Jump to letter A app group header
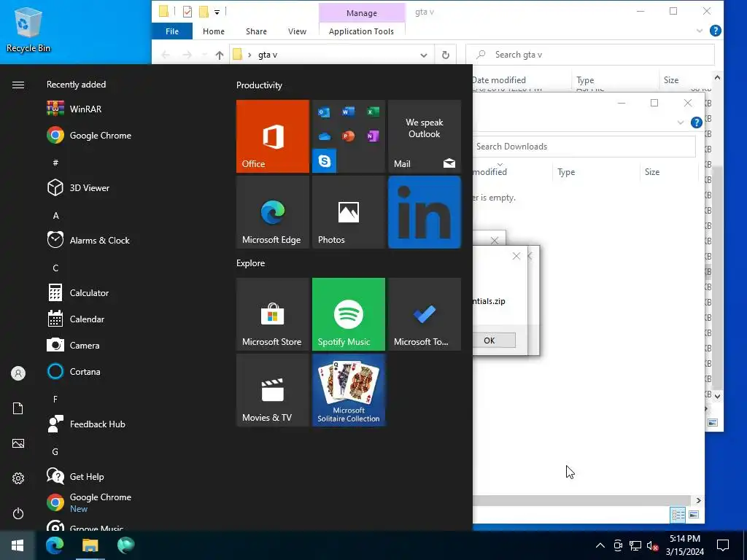The image size is (747, 560). click(x=55, y=216)
